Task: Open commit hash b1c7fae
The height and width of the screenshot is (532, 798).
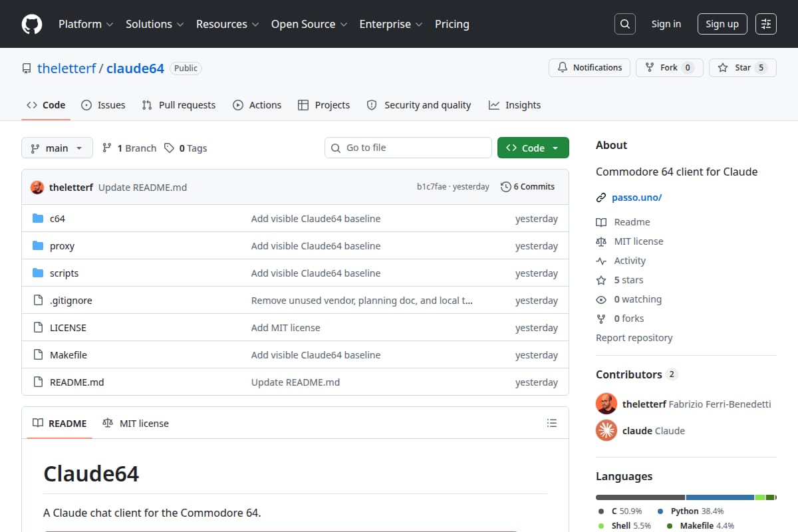Action: point(432,187)
